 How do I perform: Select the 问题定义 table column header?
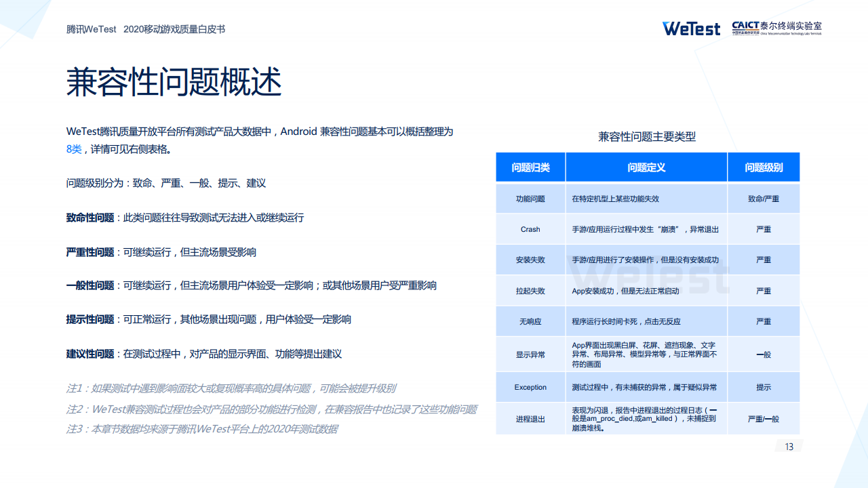pyautogui.click(x=646, y=167)
